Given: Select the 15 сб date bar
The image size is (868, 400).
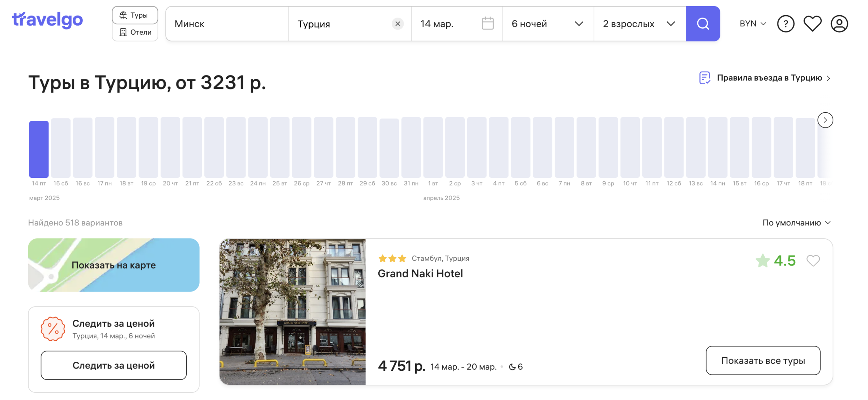Looking at the screenshot, I should pyautogui.click(x=61, y=148).
